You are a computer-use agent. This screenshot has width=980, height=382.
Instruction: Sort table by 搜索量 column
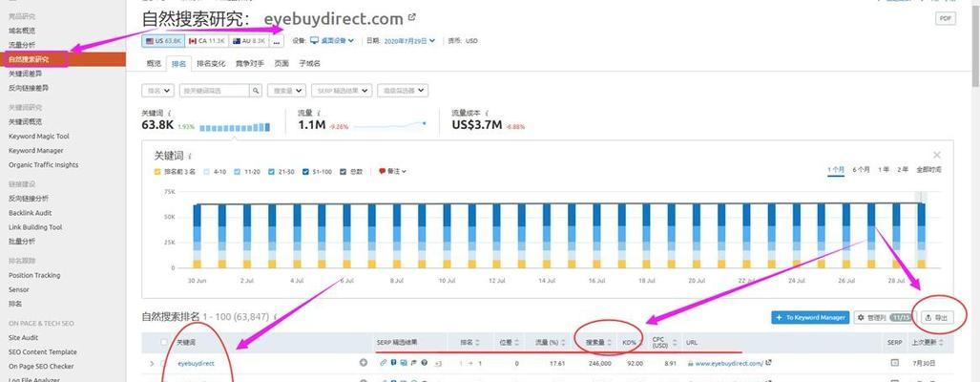click(x=598, y=343)
